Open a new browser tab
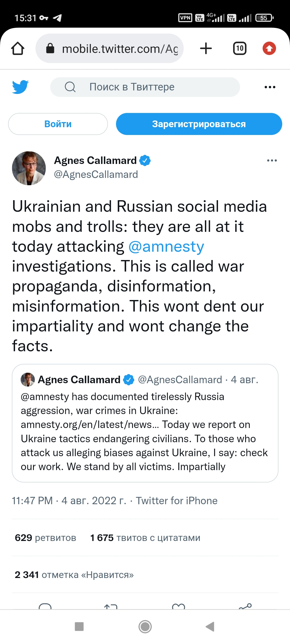Image resolution: width=290 pixels, height=644 pixels. (206, 49)
